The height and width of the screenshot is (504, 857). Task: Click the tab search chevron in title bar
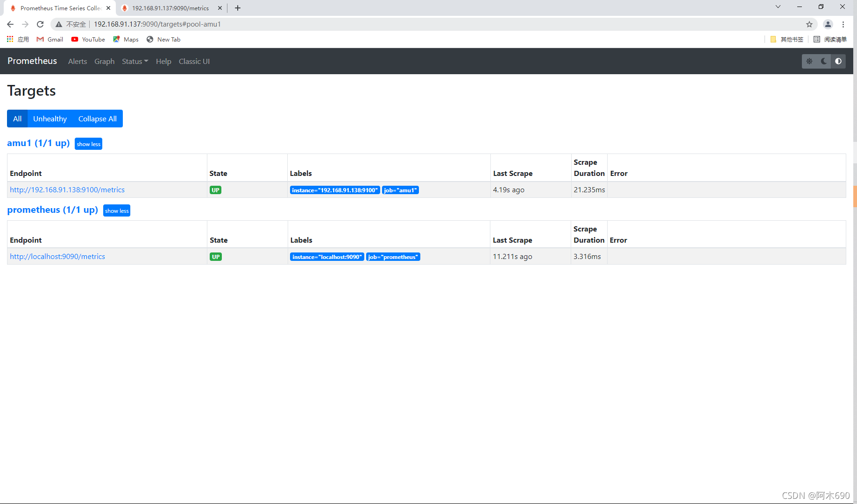tap(778, 7)
